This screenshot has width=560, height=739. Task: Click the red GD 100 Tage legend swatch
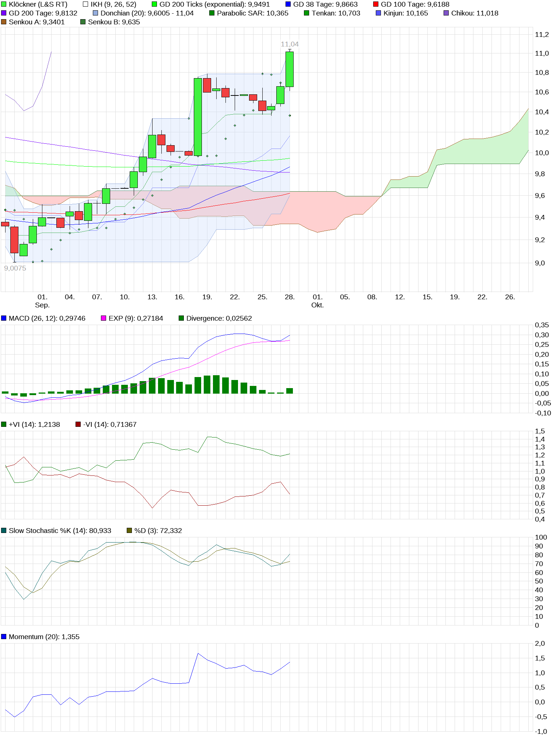click(376, 4)
